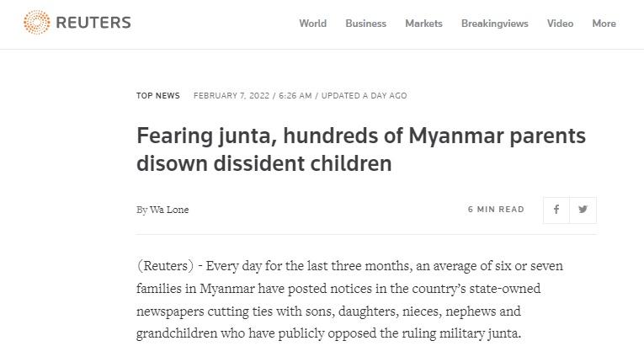Share article via Twitter icon
Image resolution: width=644 pixels, height=362 pixels.
(x=583, y=210)
